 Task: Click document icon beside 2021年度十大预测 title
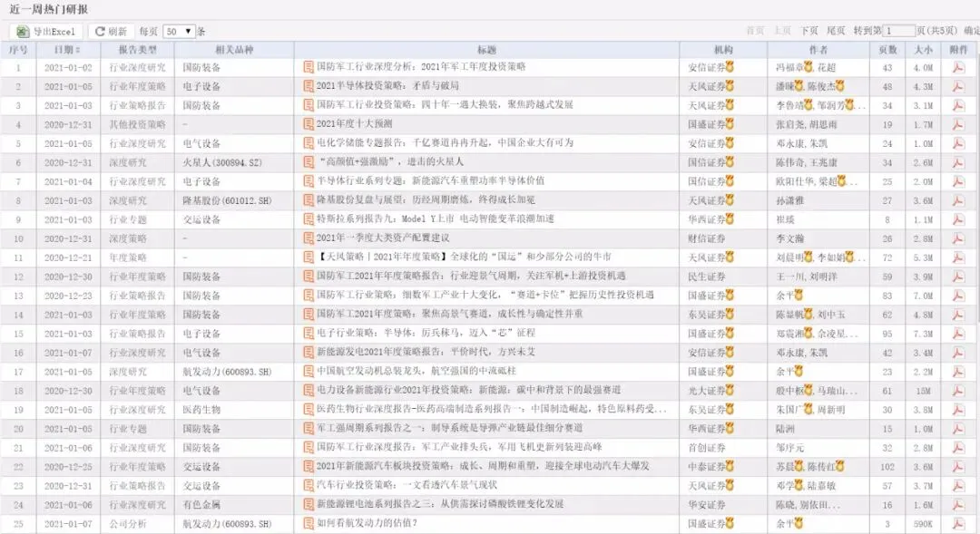309,123
